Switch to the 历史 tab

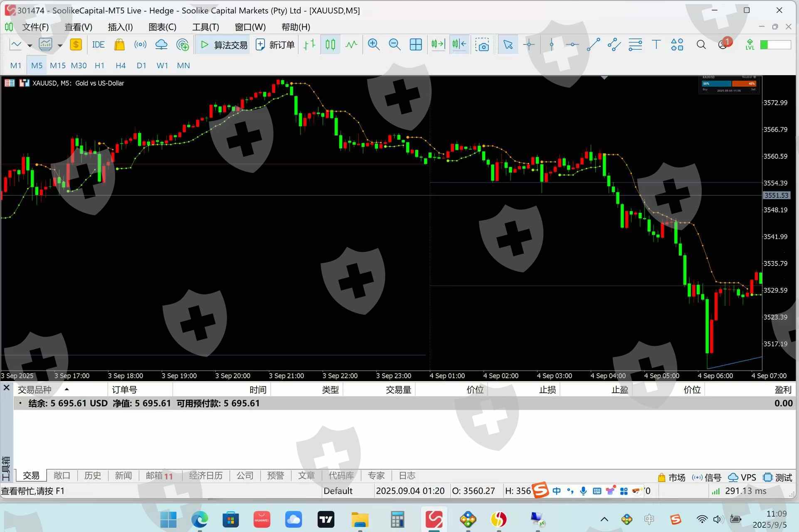[x=92, y=475]
